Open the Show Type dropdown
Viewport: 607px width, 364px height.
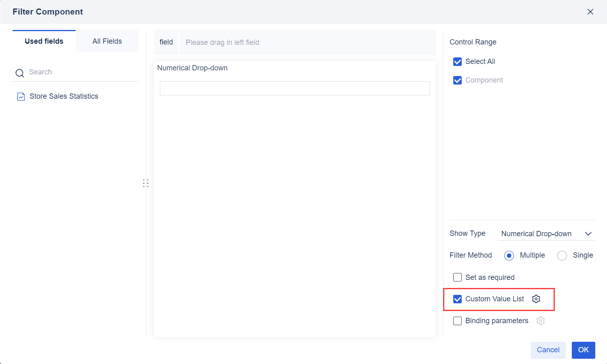(x=546, y=234)
